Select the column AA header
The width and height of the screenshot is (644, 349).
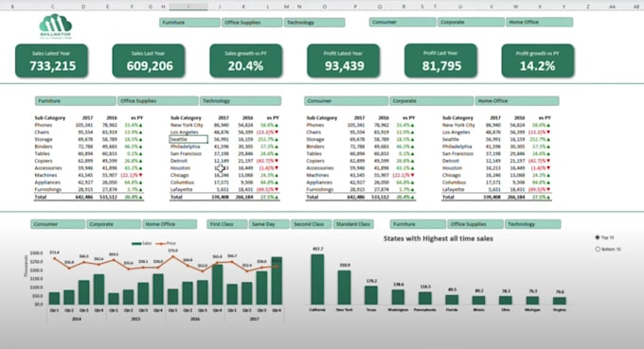612,7
